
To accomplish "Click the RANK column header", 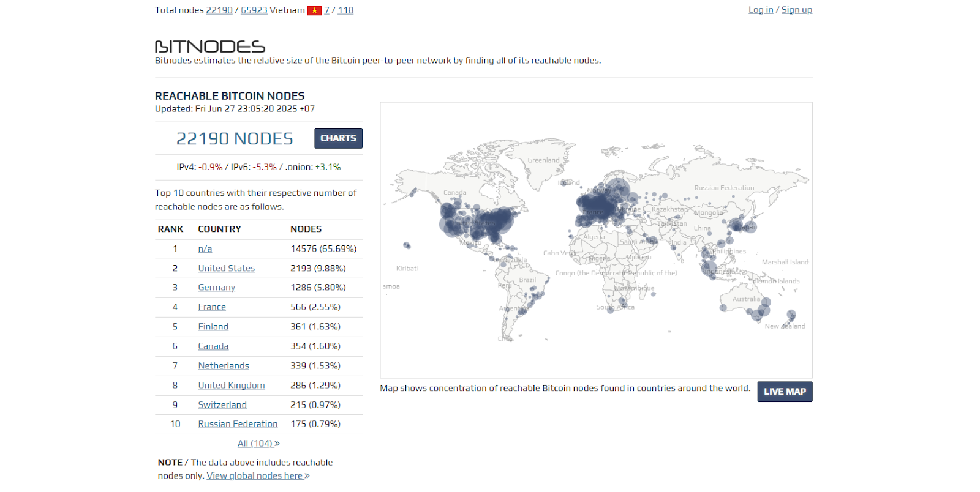I will pyautogui.click(x=170, y=229).
